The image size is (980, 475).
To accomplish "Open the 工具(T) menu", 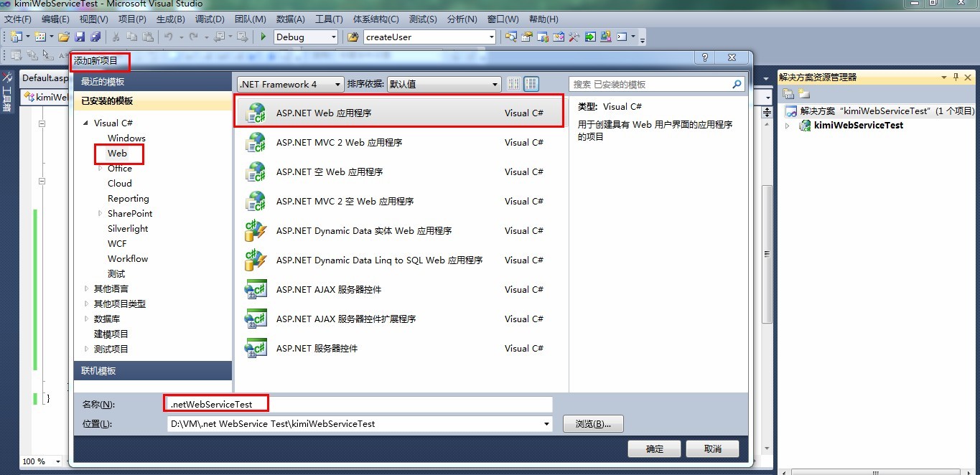I will pyautogui.click(x=329, y=19).
